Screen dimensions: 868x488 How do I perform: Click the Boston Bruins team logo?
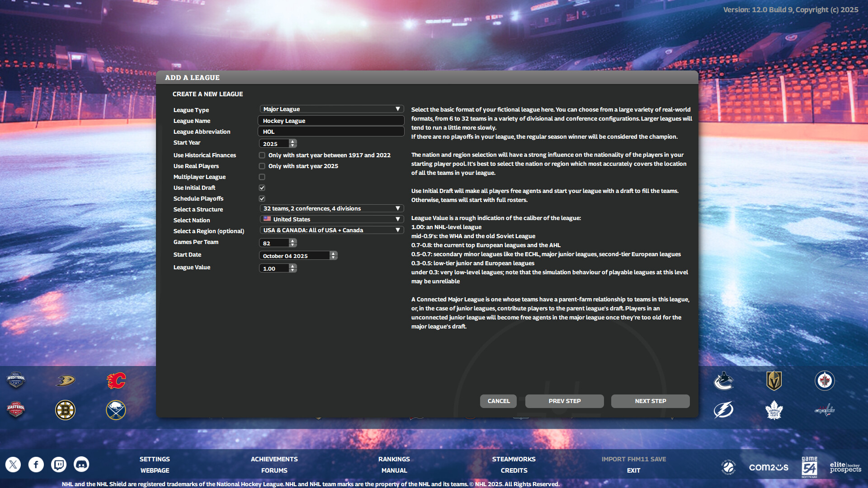tap(65, 410)
